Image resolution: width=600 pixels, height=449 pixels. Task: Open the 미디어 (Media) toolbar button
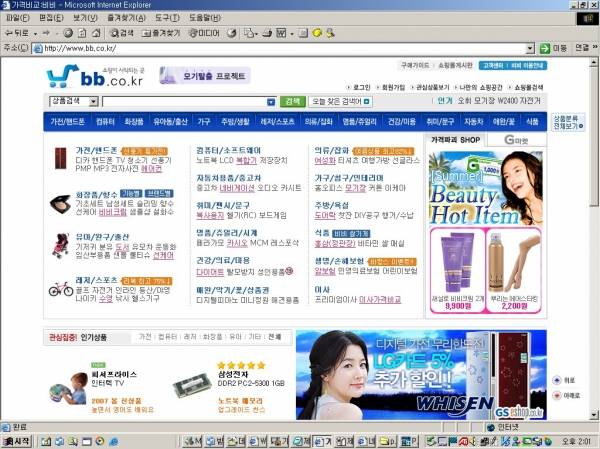click(204, 33)
